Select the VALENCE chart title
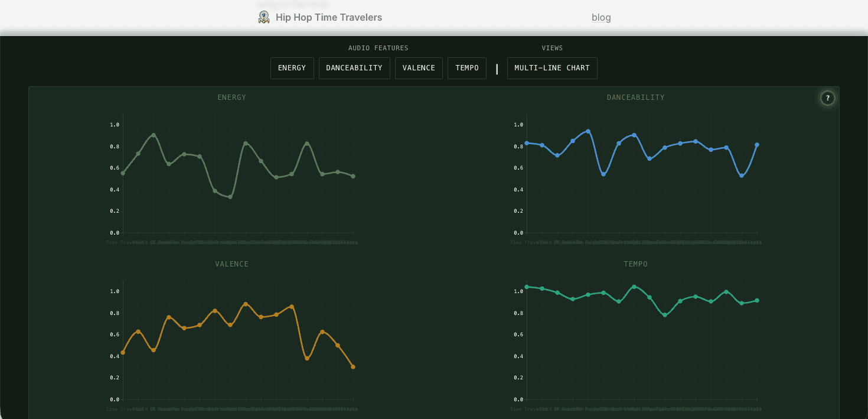868x419 pixels. [232, 264]
